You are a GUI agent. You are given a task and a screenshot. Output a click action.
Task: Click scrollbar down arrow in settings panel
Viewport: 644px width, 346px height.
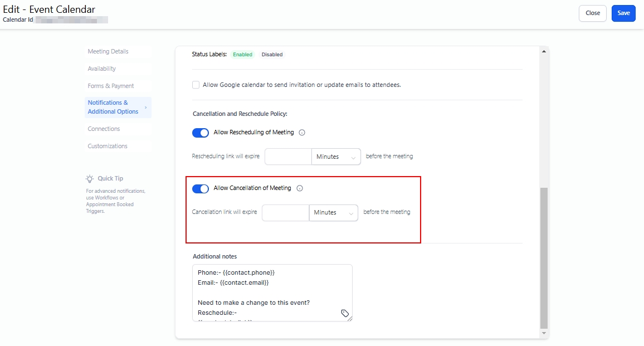coord(544,333)
